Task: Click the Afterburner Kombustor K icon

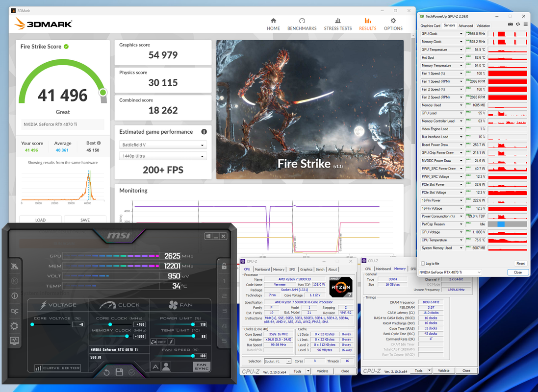Action: click(x=14, y=281)
